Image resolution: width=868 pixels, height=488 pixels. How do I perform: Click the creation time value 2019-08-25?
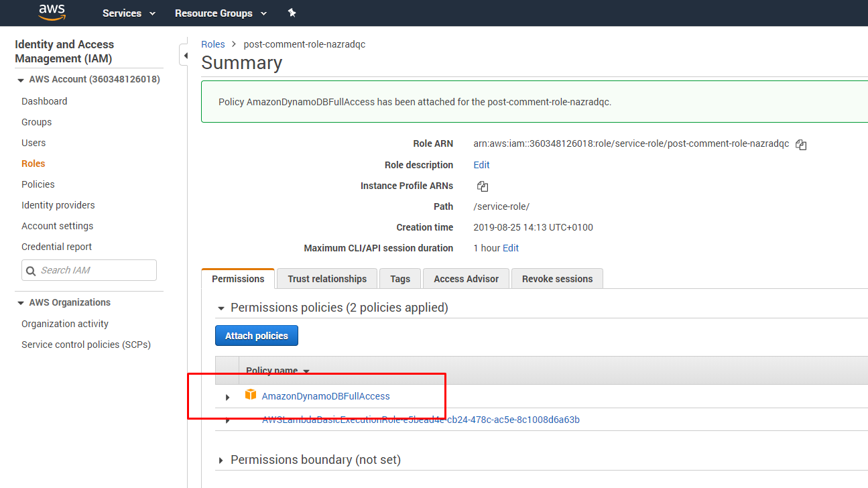click(533, 227)
